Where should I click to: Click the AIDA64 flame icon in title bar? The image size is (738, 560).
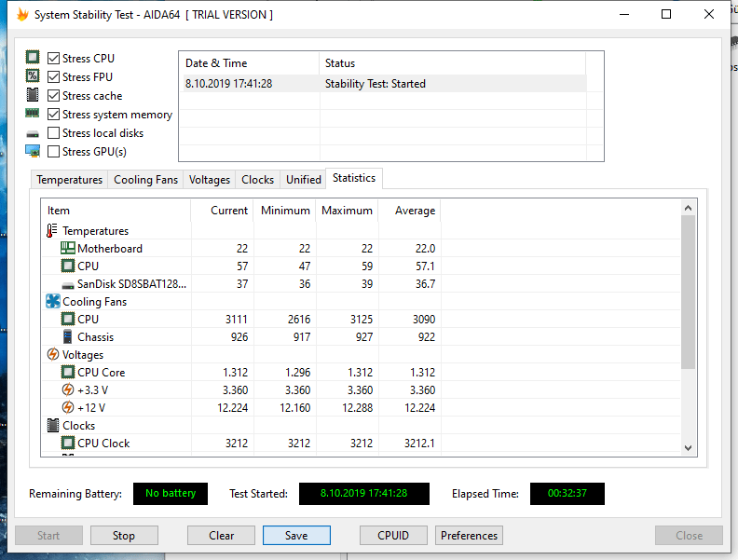click(22, 15)
